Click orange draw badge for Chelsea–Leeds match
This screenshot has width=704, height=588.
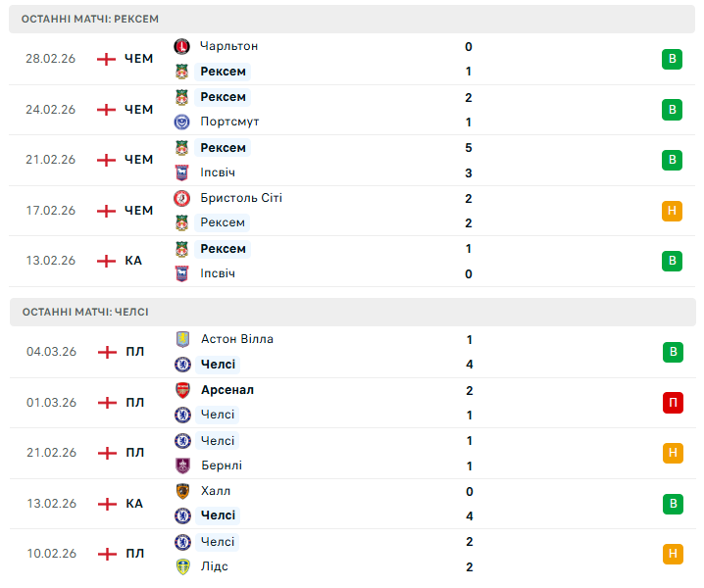tap(672, 554)
